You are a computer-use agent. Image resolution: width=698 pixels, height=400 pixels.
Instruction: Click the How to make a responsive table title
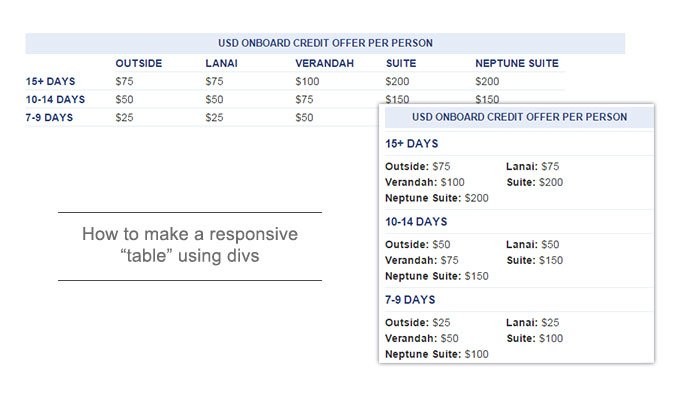190,245
